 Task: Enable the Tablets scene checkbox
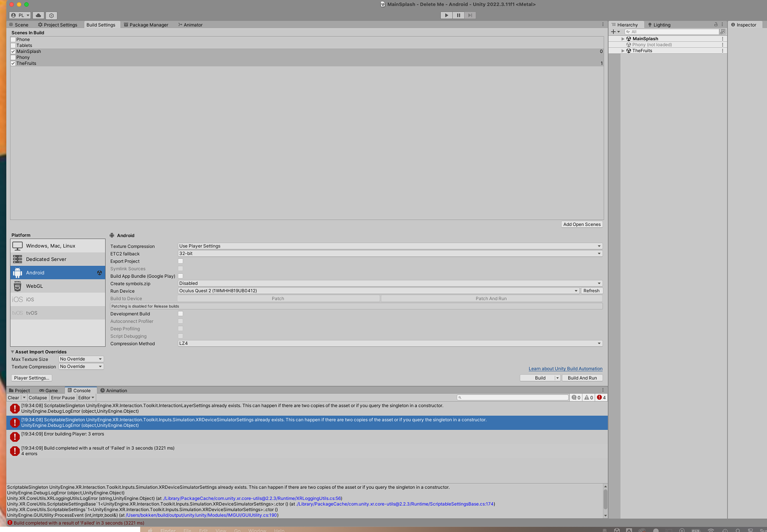[x=13, y=46]
